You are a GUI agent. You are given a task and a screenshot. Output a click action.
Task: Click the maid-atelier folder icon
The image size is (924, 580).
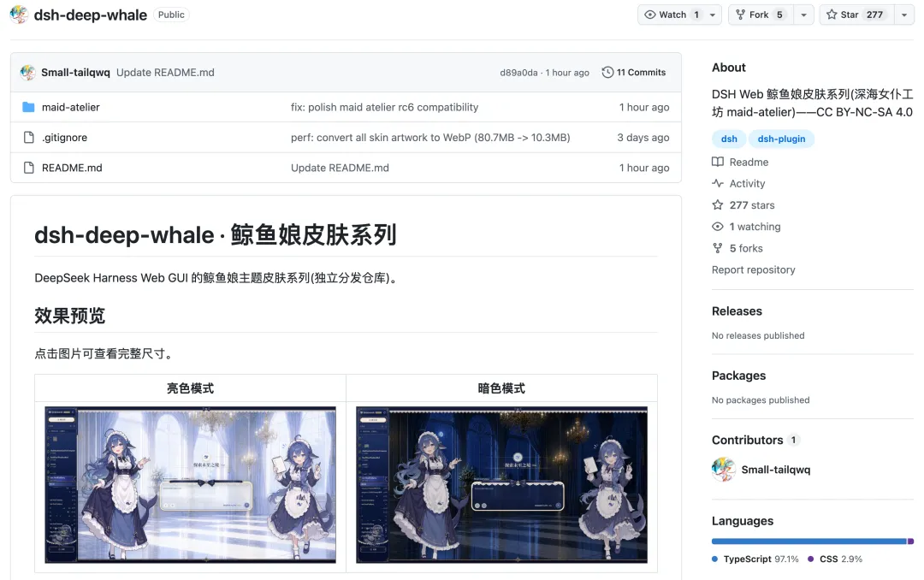click(x=28, y=107)
